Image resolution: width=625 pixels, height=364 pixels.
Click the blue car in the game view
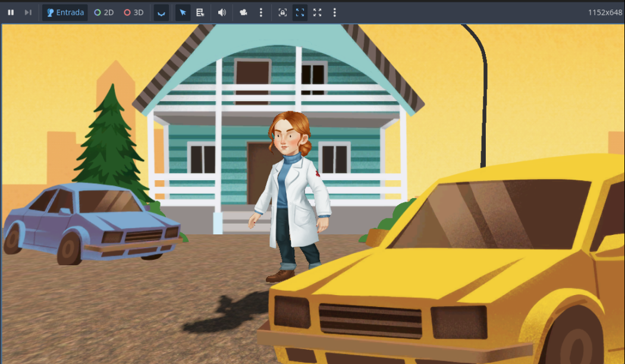[94, 223]
